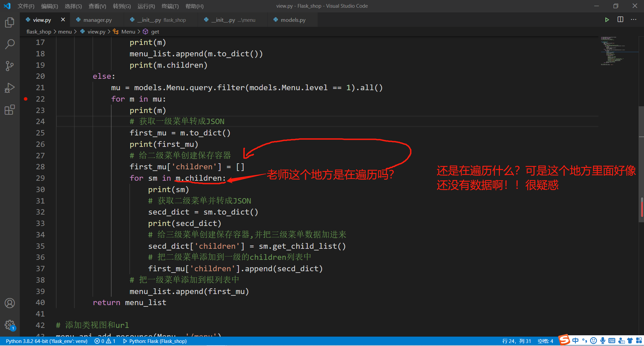Viewport: 644px width, 346px height.
Task: Click the secd_dict = sm.to_dict() line
Action: click(203, 212)
